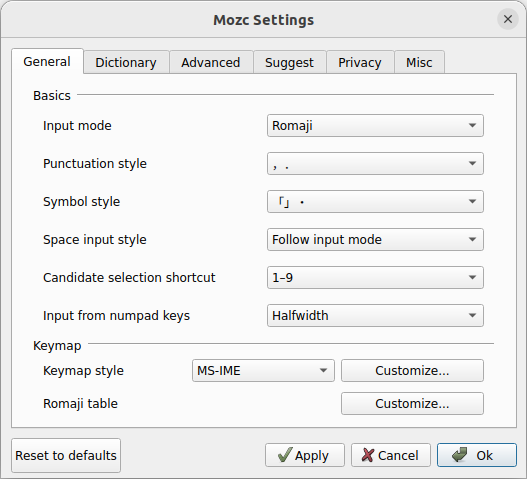Click Reset to defaults button
Image resolution: width=527 pixels, height=479 pixels.
point(66,455)
